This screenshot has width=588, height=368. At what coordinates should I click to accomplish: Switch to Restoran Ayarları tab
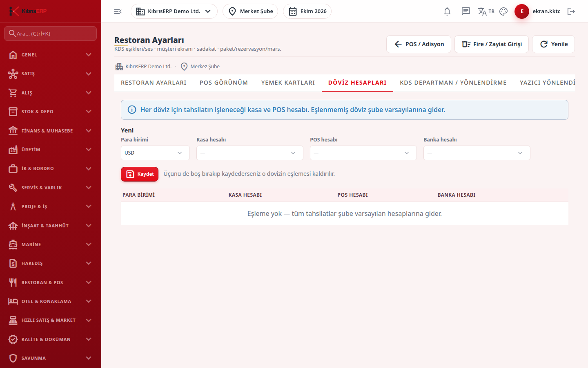point(154,83)
